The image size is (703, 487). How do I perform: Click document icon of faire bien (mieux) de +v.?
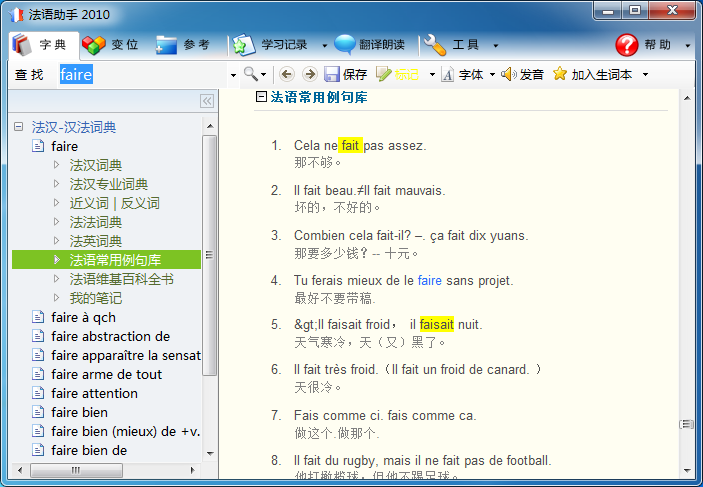tap(38, 431)
